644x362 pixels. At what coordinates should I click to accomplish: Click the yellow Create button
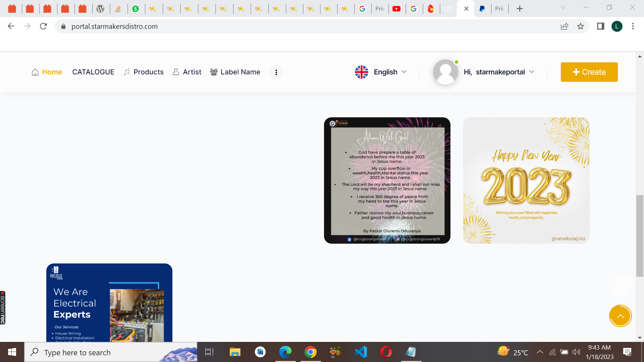pyautogui.click(x=589, y=72)
